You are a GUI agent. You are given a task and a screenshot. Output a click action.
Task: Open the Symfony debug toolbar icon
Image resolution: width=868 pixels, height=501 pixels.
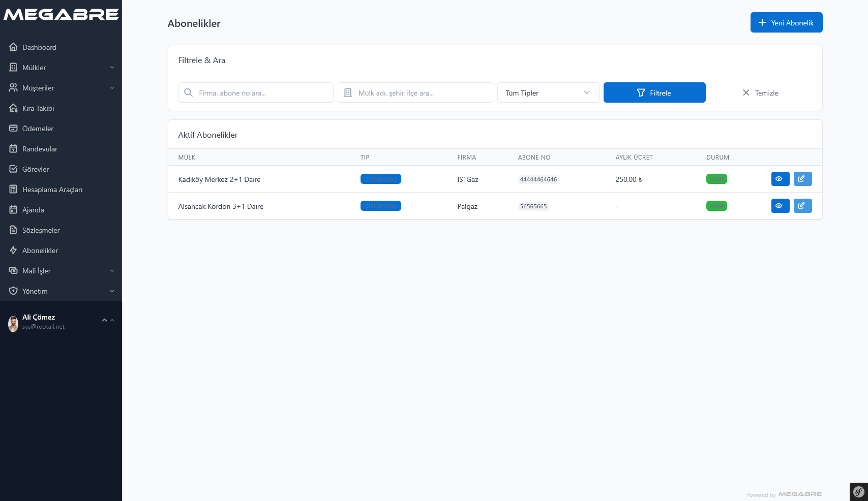[858, 492]
